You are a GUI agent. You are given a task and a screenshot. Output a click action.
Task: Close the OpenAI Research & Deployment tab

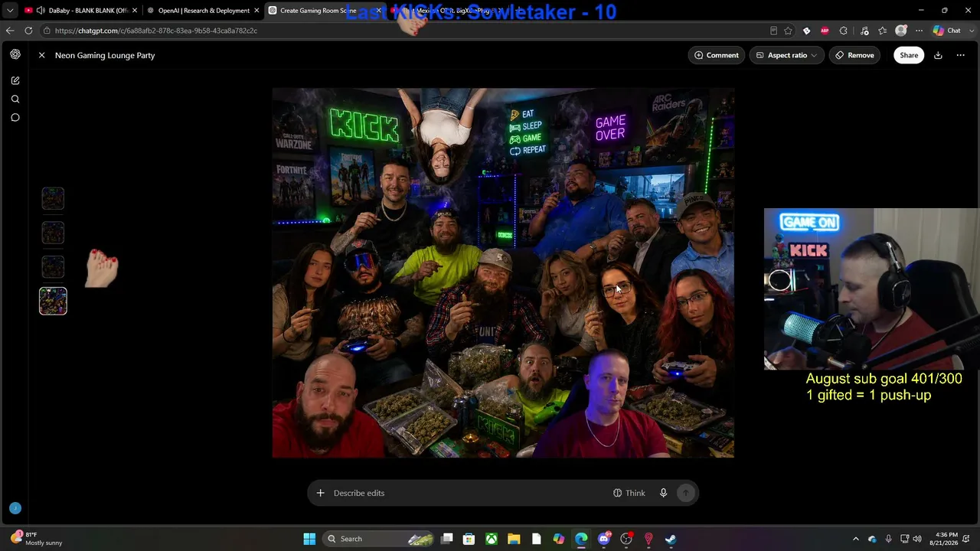point(256,11)
